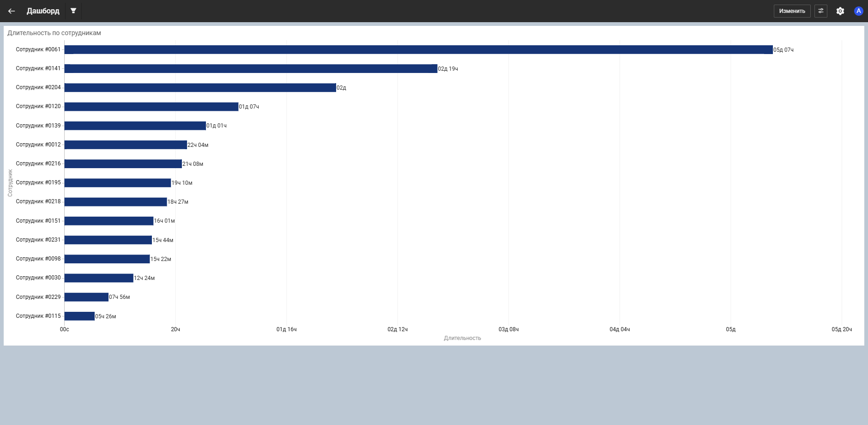Click the Дашборд title
The width and height of the screenshot is (868, 425).
click(x=43, y=11)
